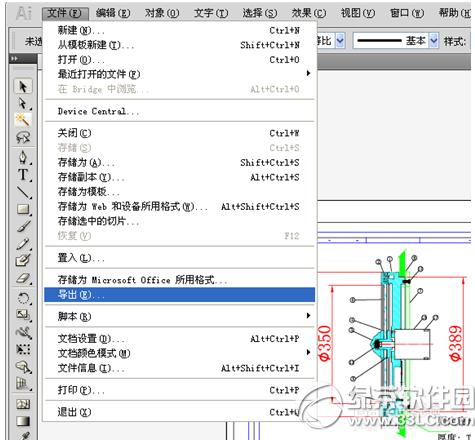Image resolution: width=475 pixels, height=440 pixels.
Task: Select the Line Segment tool
Action: (23, 192)
